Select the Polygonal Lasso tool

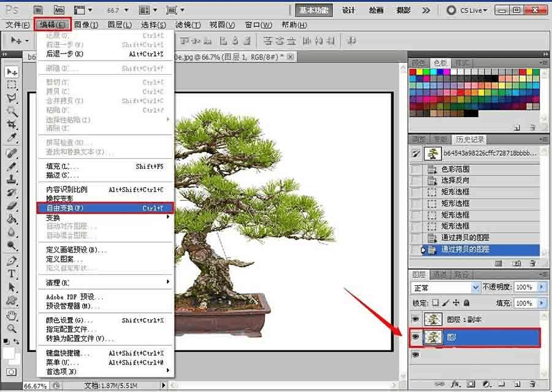pos(12,98)
